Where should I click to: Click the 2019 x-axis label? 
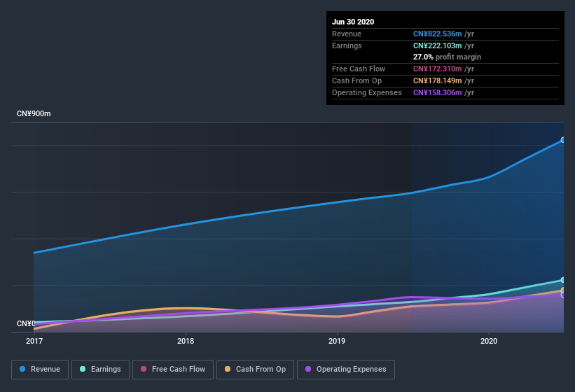(x=337, y=341)
